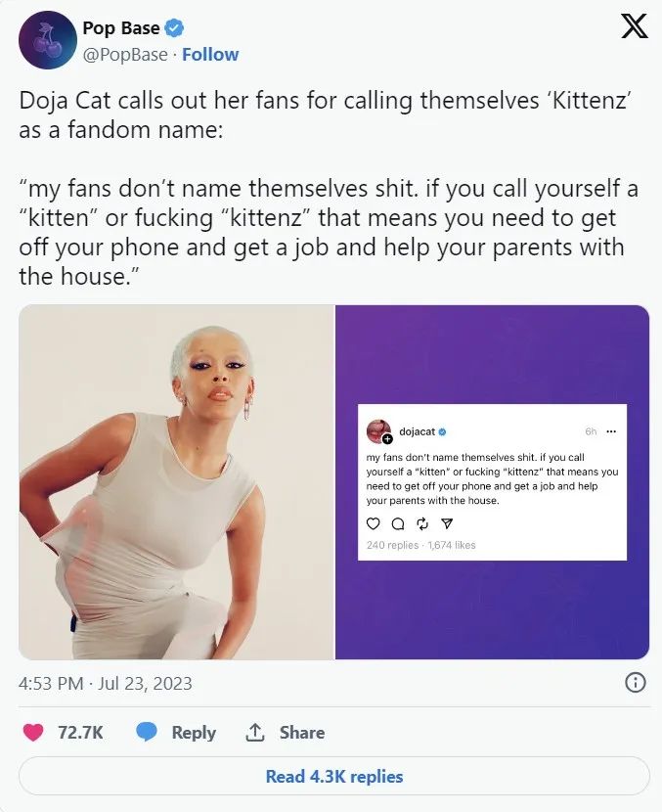Image resolution: width=662 pixels, height=812 pixels.
Task: Click dojacat's profile picture in the post
Action: click(378, 431)
